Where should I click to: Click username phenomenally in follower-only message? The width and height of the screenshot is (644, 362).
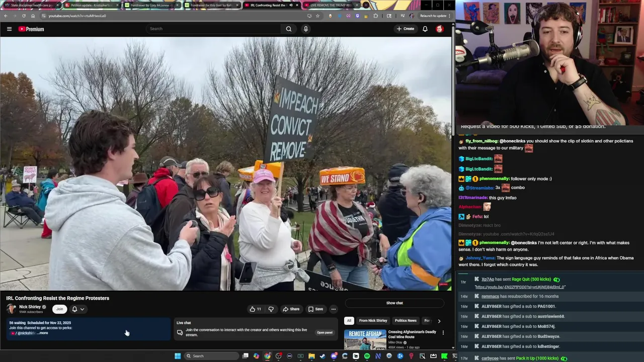pyautogui.click(x=495, y=178)
